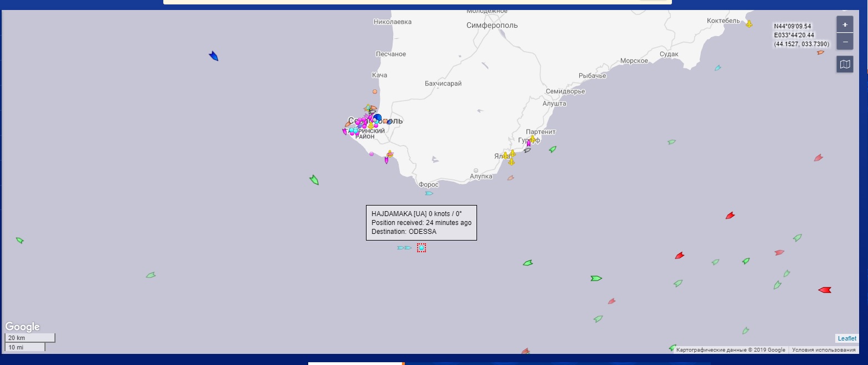Open the Leaflet attribution link
This screenshot has width=868, height=365.
click(x=847, y=338)
